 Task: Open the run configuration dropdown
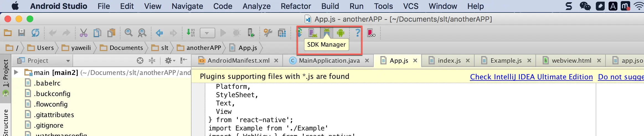pyautogui.click(x=207, y=33)
